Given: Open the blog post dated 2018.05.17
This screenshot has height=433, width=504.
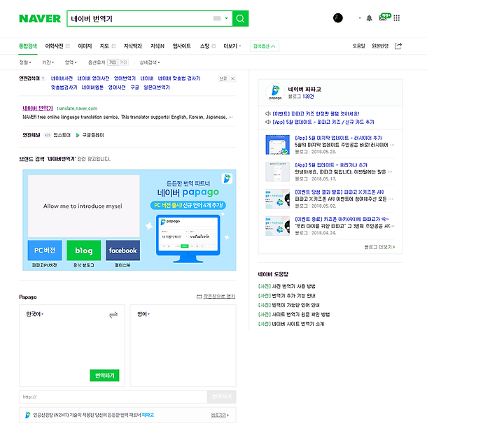Looking at the screenshot, I should pyautogui.click(x=330, y=165).
